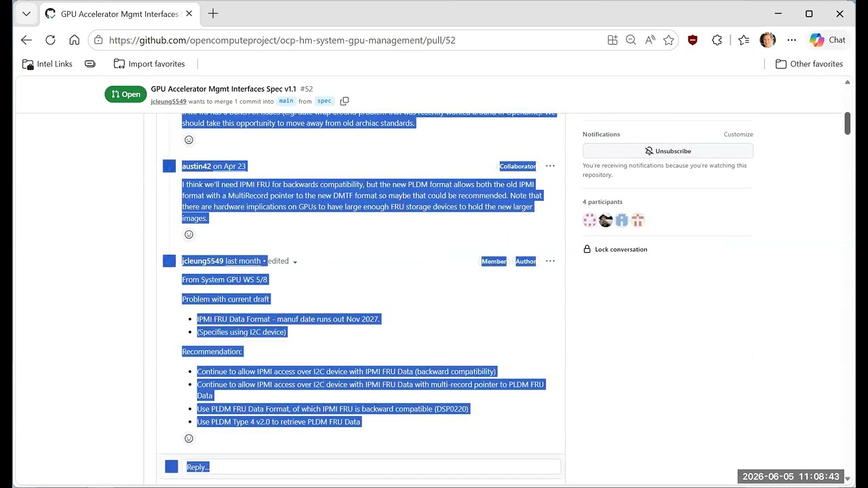
Task: Expand the edited history dropdown
Action: click(283, 261)
